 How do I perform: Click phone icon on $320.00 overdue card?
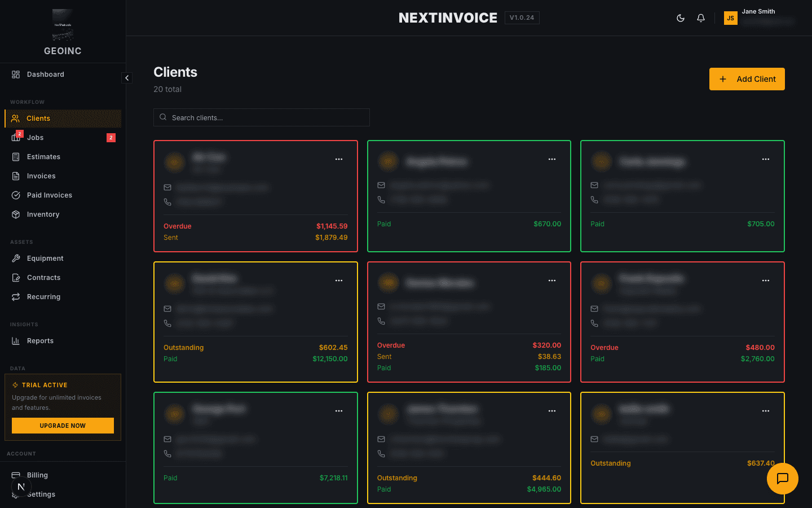pos(381,321)
